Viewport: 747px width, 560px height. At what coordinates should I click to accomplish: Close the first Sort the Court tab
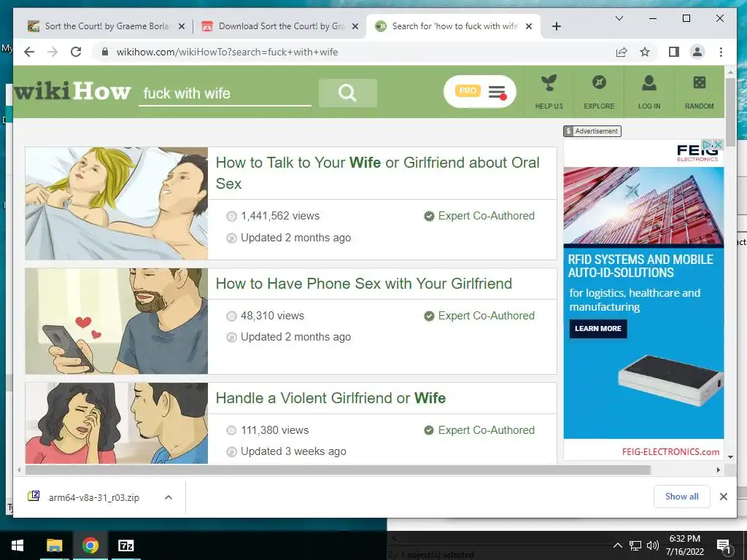[x=182, y=26]
